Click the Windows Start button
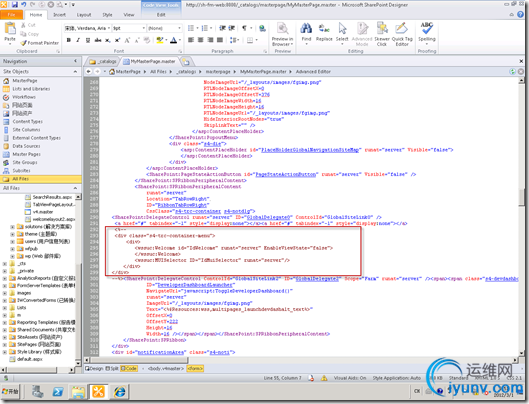 10,392
